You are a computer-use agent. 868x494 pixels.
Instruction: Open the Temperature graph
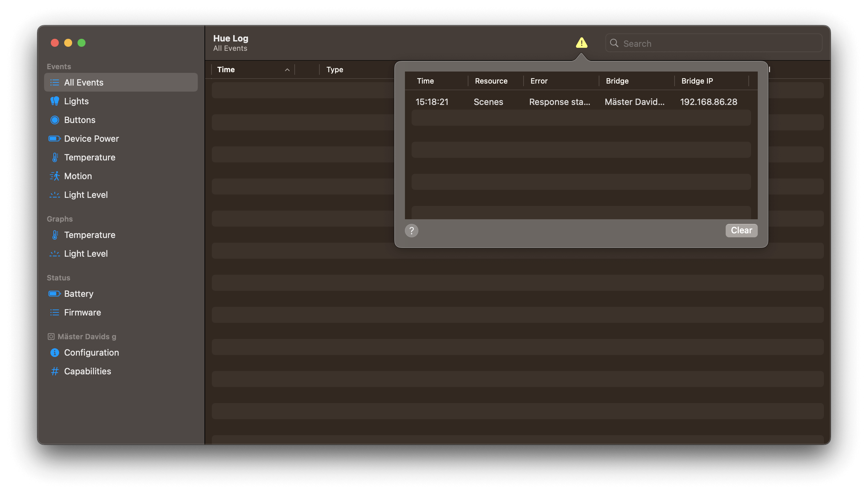click(x=55, y=234)
